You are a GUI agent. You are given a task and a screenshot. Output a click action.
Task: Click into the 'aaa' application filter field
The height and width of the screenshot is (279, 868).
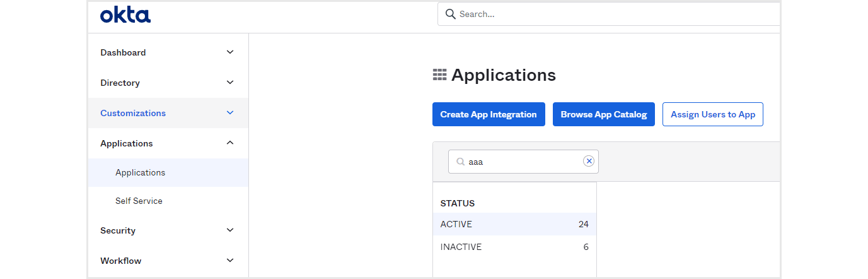tap(522, 162)
